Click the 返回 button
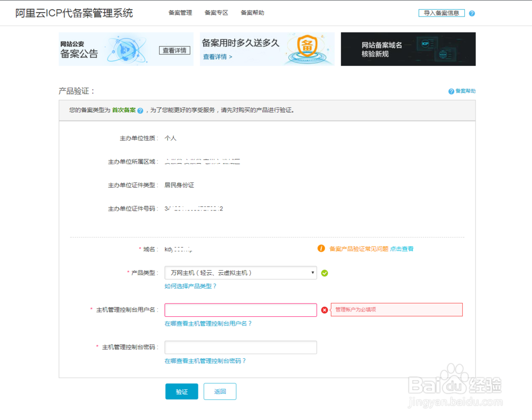 coord(220,391)
